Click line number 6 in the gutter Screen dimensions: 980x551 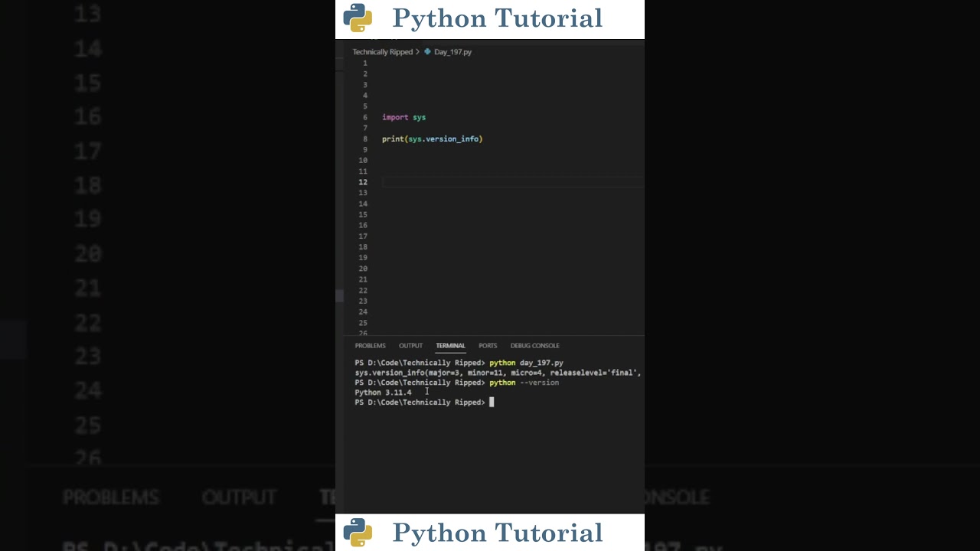(x=365, y=117)
